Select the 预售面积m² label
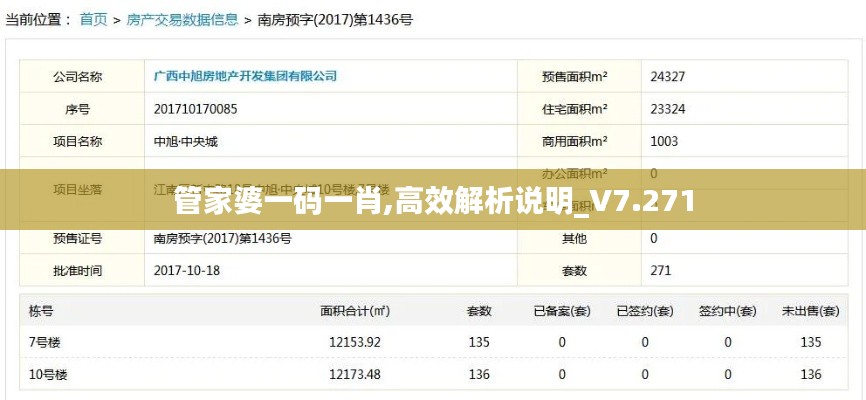The width and height of the screenshot is (866, 400). [574, 77]
